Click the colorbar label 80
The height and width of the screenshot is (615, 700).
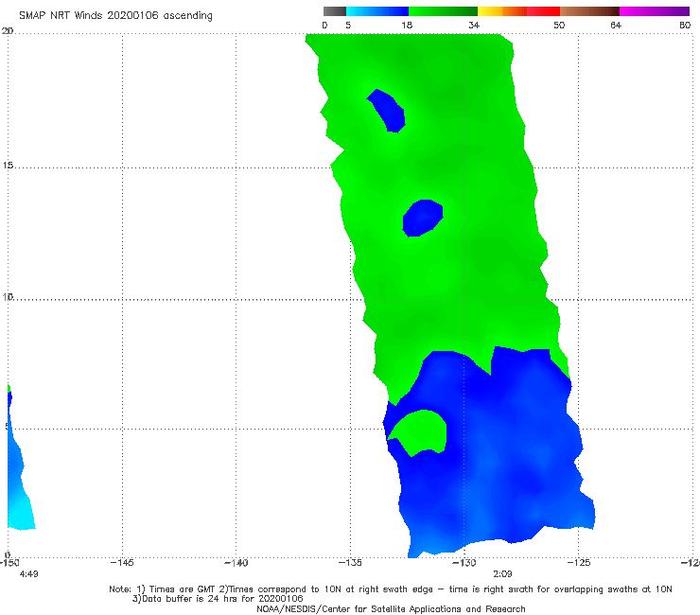pyautogui.click(x=685, y=26)
